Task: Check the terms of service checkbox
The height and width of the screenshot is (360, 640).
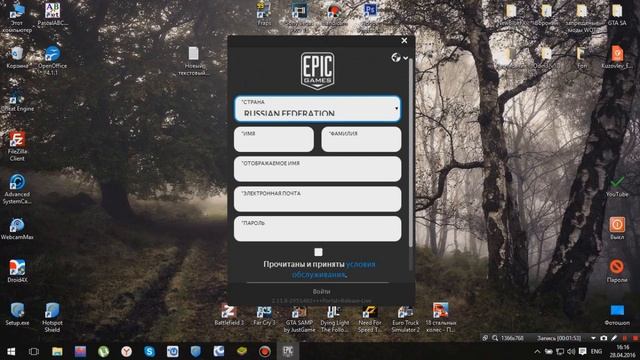Action: (x=318, y=252)
